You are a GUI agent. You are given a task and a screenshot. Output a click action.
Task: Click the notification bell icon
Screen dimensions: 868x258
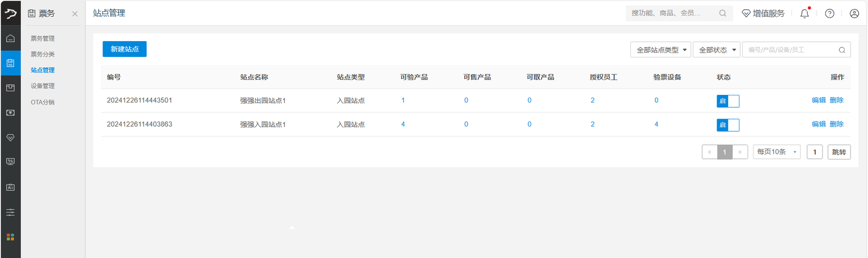805,14
